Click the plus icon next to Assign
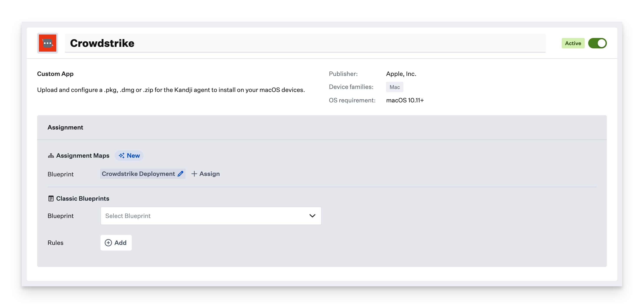 click(x=194, y=174)
